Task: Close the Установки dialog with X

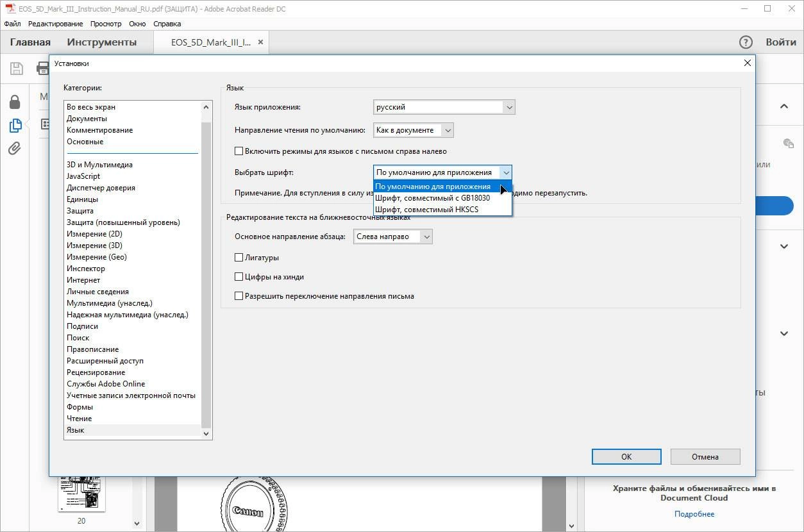Action: point(747,63)
